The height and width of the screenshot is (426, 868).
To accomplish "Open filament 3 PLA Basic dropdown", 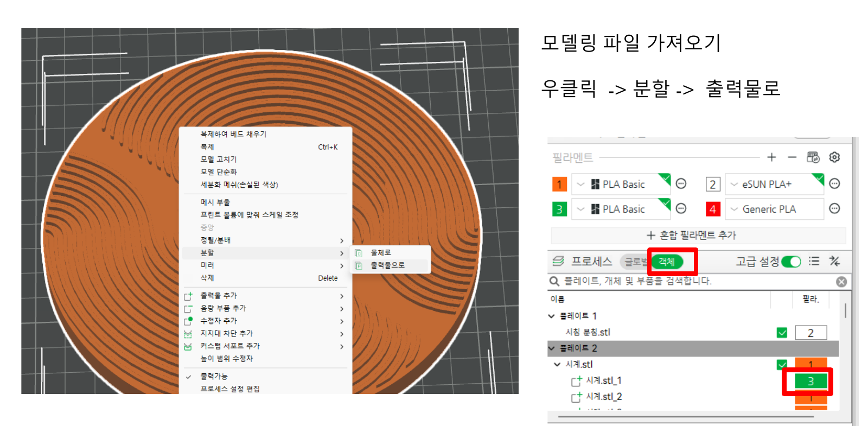I will coord(621,209).
